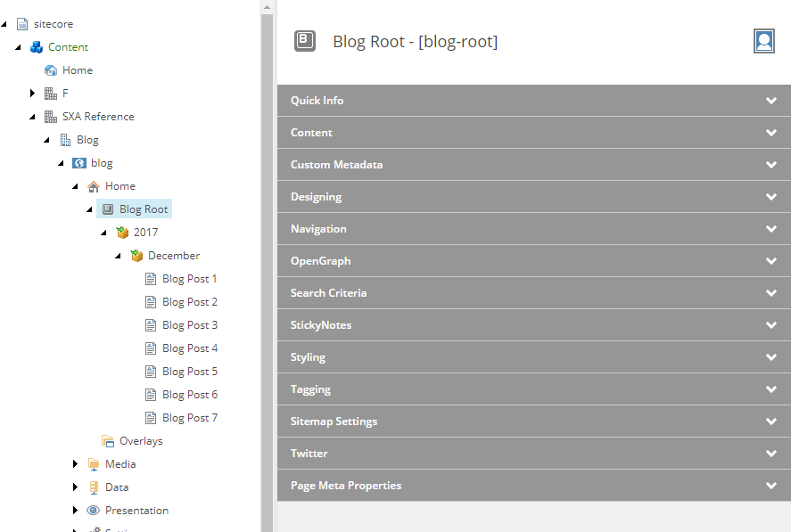Click the Blog Post 3 page icon

point(151,325)
